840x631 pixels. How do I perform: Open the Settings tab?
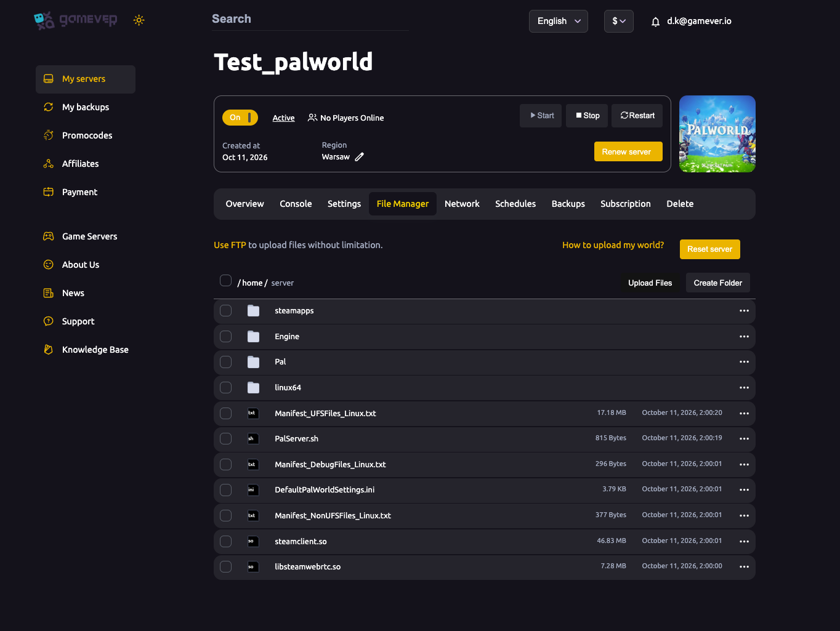344,204
